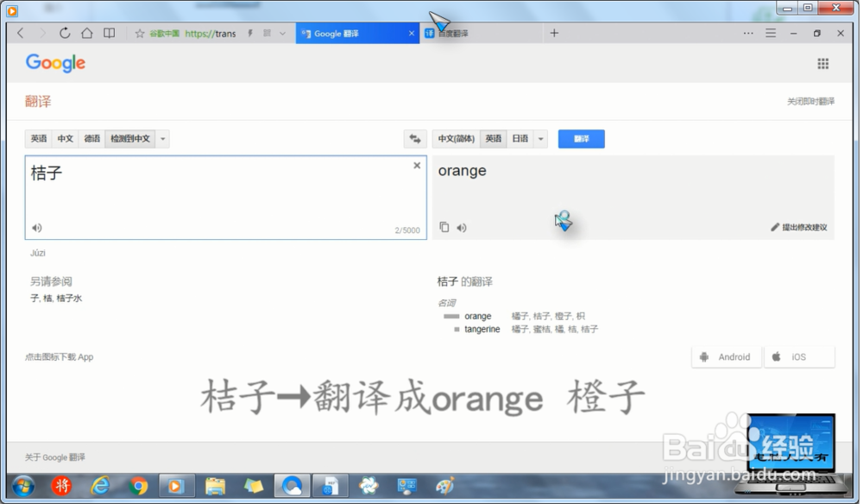Viewport: 863px width, 504px height.
Task: Select 英语 as target language
Action: (x=494, y=139)
